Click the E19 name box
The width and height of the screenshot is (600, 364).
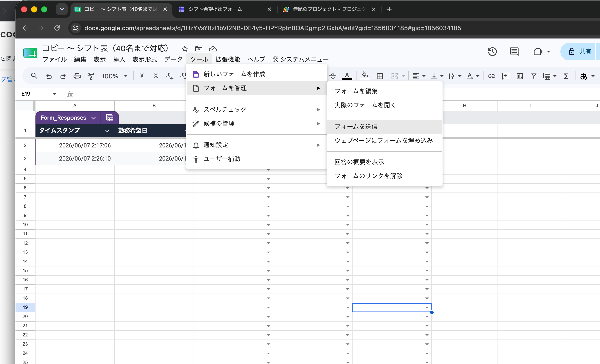click(39, 94)
